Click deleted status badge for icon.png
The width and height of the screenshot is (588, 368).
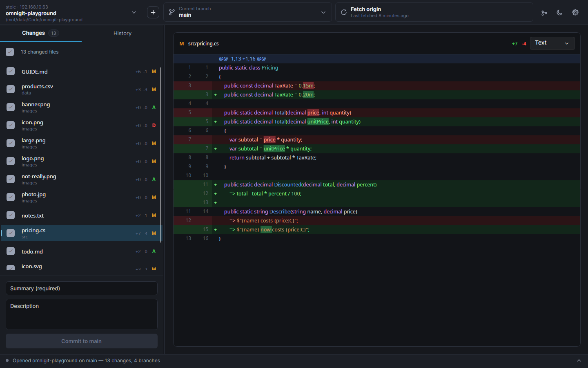[154, 126]
